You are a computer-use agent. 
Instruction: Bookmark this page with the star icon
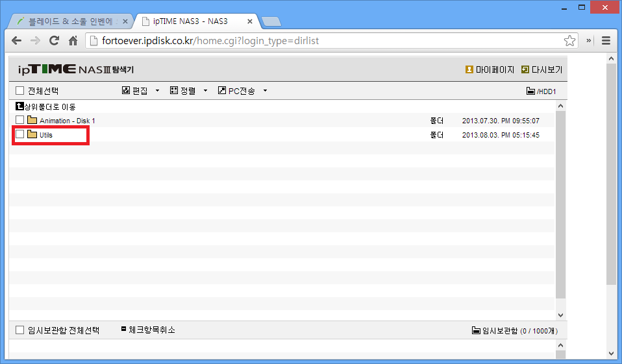(x=569, y=41)
